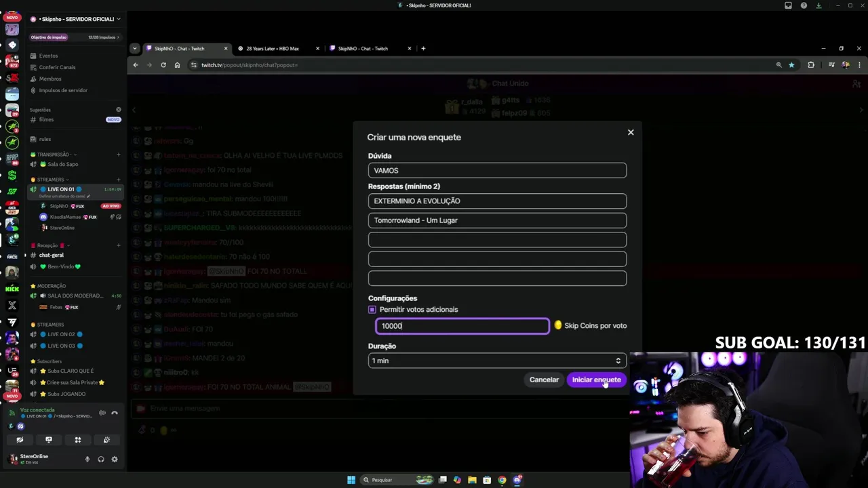Open the browser three-dot menu
The image size is (868, 488).
[x=859, y=65]
